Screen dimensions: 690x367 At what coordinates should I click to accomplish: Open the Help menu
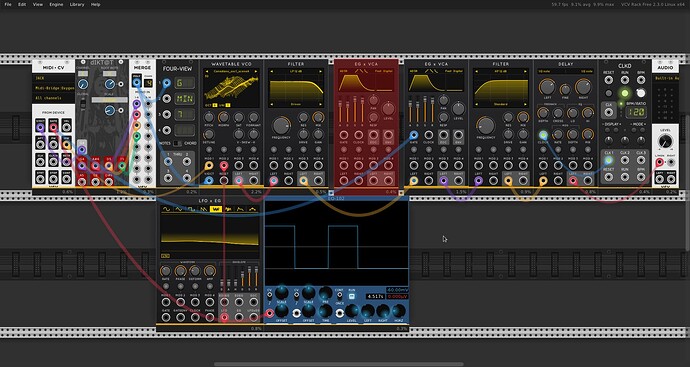coord(95,4)
